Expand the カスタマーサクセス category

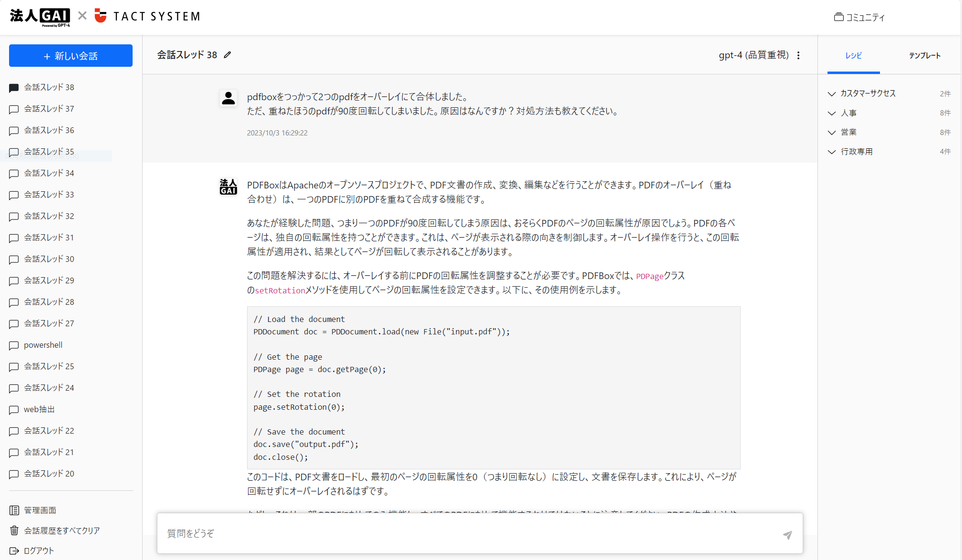click(x=889, y=93)
